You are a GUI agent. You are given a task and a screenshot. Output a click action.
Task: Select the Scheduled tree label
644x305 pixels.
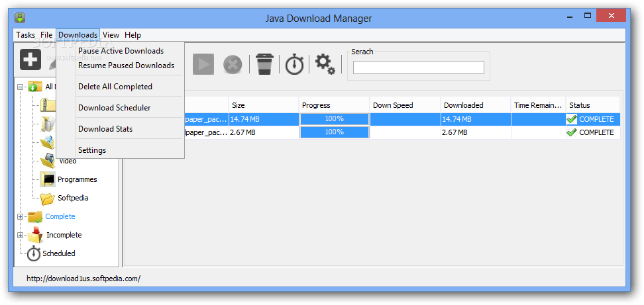[59, 253]
